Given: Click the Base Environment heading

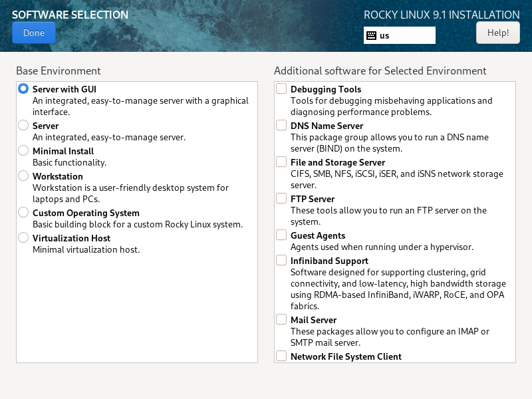Looking at the screenshot, I should [x=59, y=71].
